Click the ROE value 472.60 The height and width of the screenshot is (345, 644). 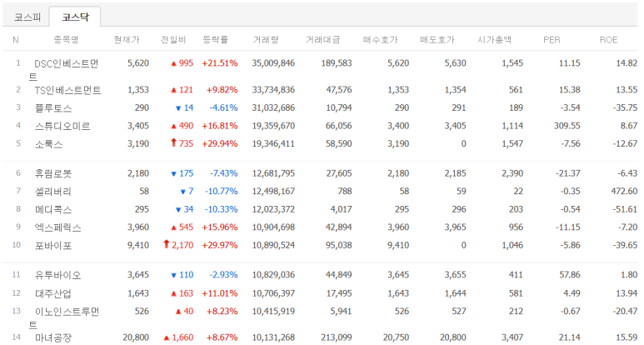tap(624, 192)
